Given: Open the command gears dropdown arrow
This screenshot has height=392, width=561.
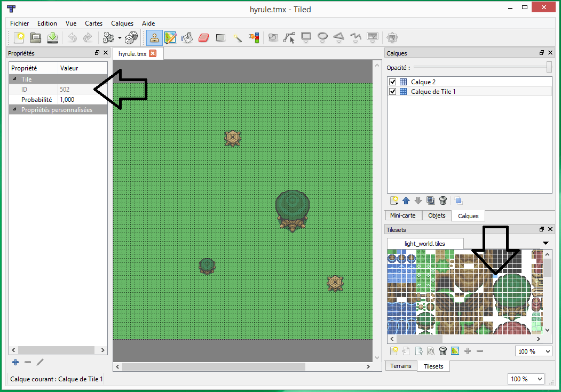Looking at the screenshot, I should (120, 37).
